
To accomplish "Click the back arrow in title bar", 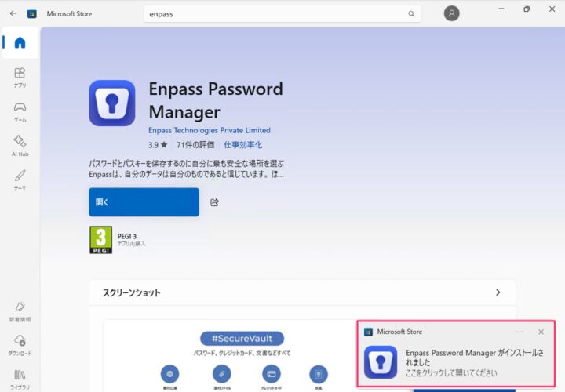I will click(x=13, y=13).
